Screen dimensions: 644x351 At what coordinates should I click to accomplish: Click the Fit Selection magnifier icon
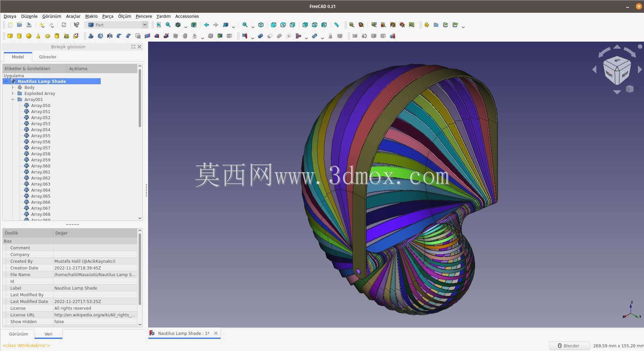coord(168,25)
